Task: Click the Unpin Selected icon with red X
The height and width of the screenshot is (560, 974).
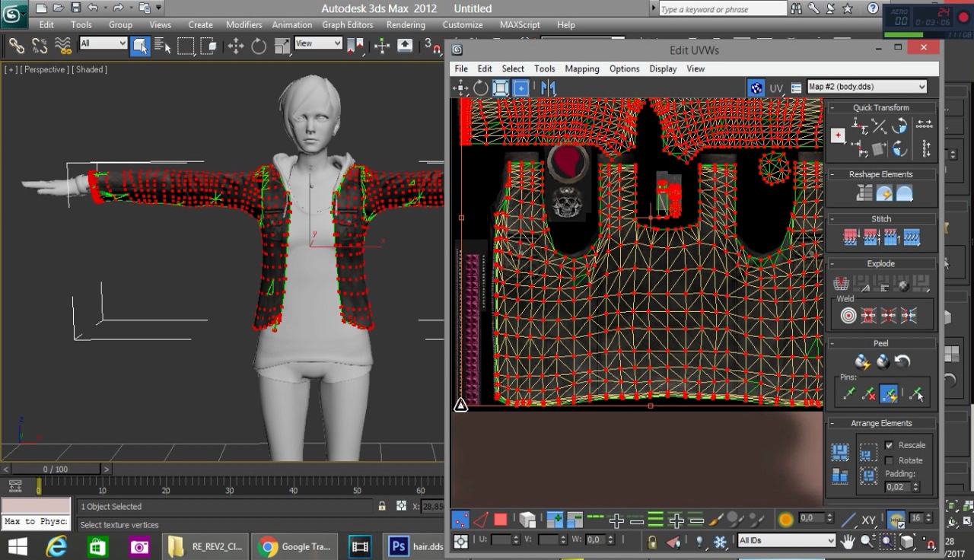Action: tap(868, 394)
